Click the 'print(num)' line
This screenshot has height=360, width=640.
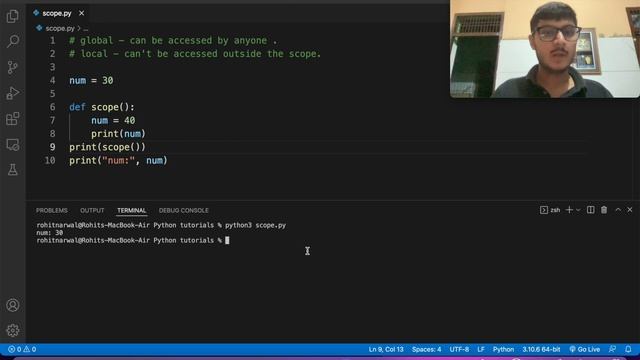pyautogui.click(x=118, y=133)
